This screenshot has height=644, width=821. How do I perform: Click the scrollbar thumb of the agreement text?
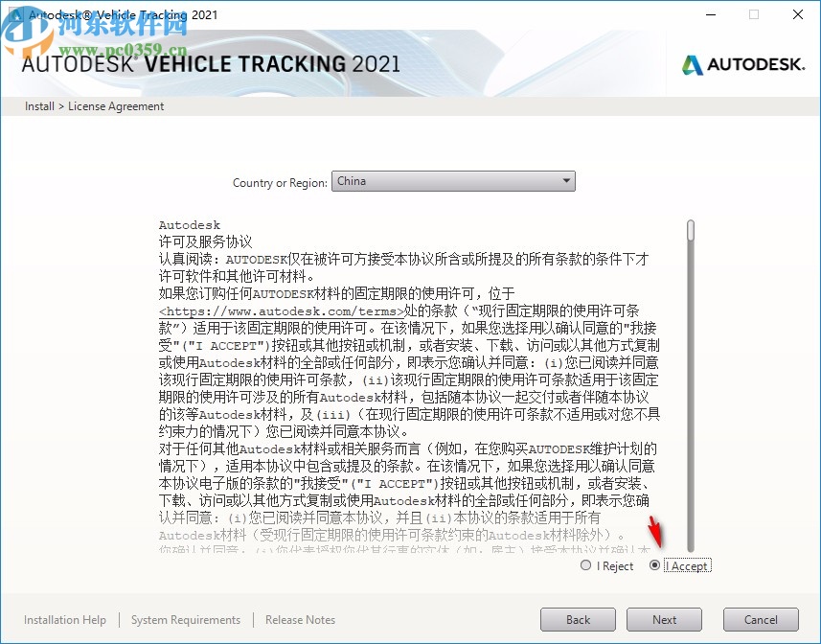(x=690, y=230)
